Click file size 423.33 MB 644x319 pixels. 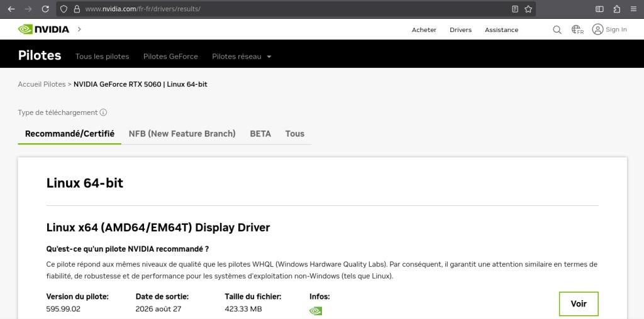click(x=243, y=309)
